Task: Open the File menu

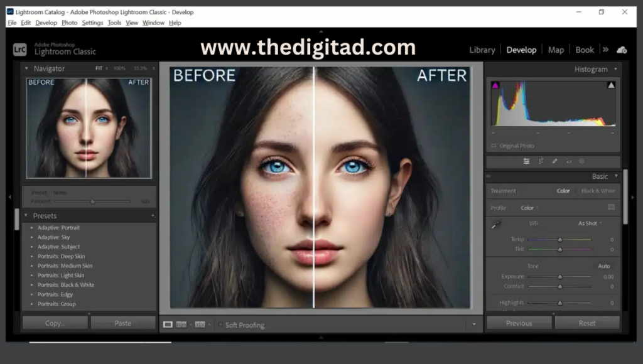Action: click(12, 23)
